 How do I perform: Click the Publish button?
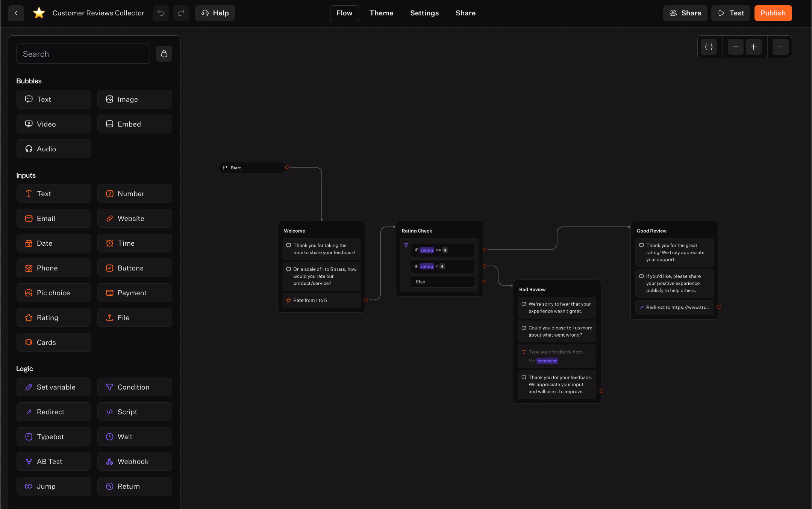click(x=773, y=13)
